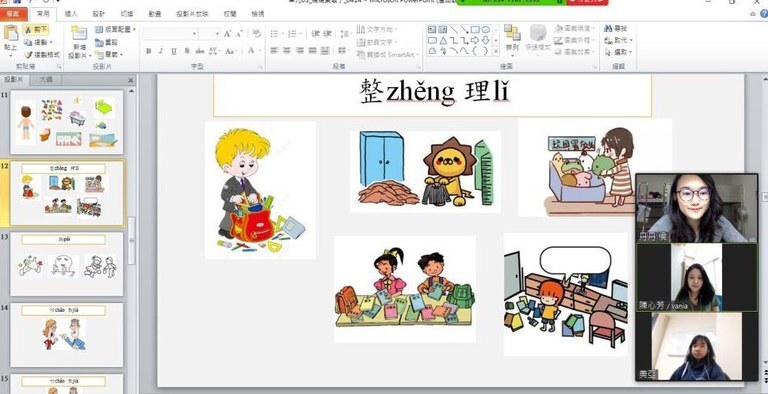Viewport: 768px width, 394px height.
Task: Toggle Strikethrough formatting
Action: (200, 51)
